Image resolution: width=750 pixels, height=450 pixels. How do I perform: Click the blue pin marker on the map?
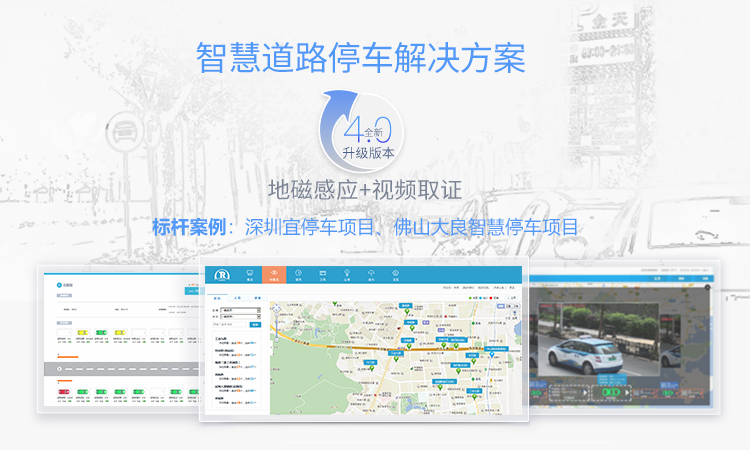coord(492,354)
